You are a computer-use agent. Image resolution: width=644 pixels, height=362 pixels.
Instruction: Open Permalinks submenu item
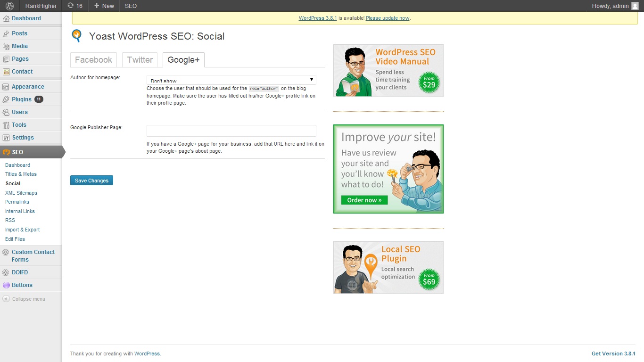(x=17, y=202)
